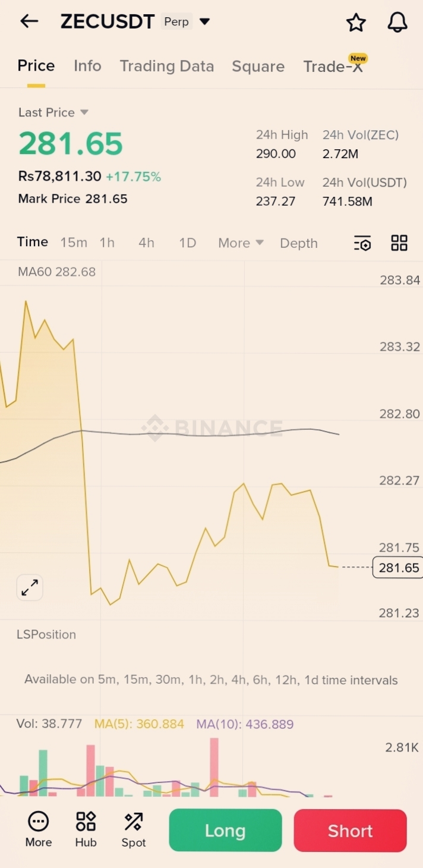
Task: Switch to Spot trading icon
Action: click(x=133, y=829)
